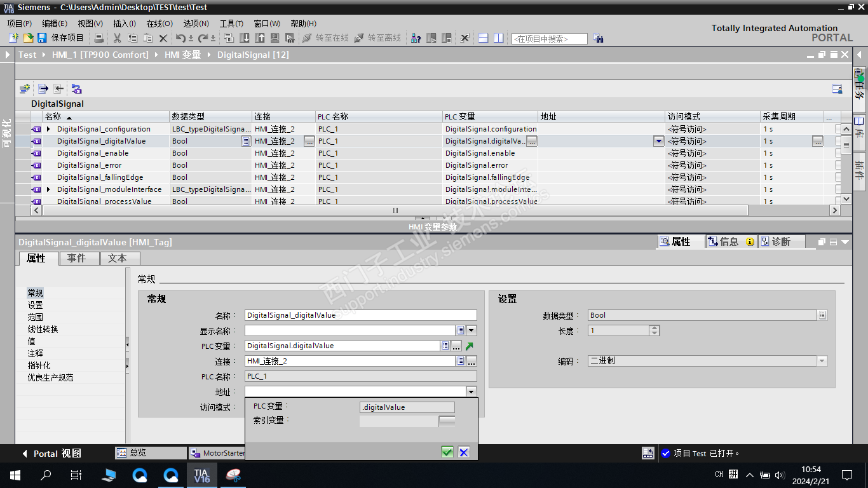Tick the checkbox in the DigitalSignal_moduleInterface row
The height and width of the screenshot is (488, 868).
tap(839, 189)
